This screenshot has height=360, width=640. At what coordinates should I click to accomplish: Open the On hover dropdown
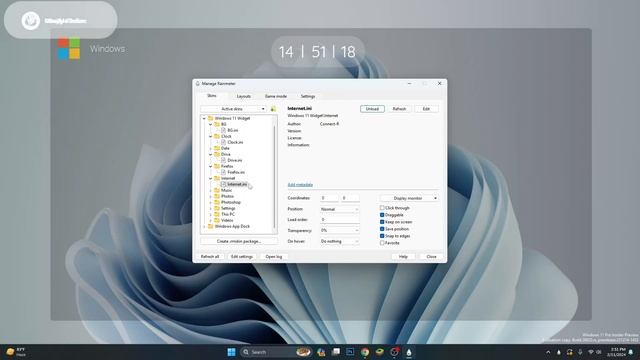340,241
